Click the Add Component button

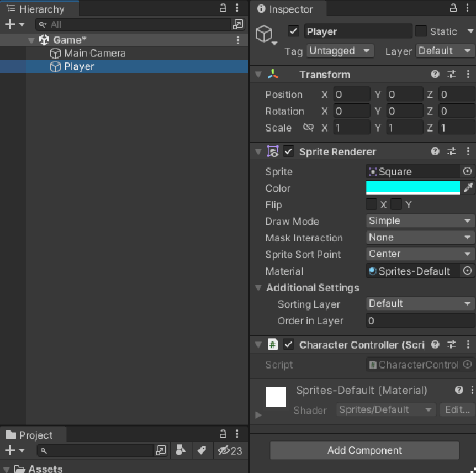point(364,450)
